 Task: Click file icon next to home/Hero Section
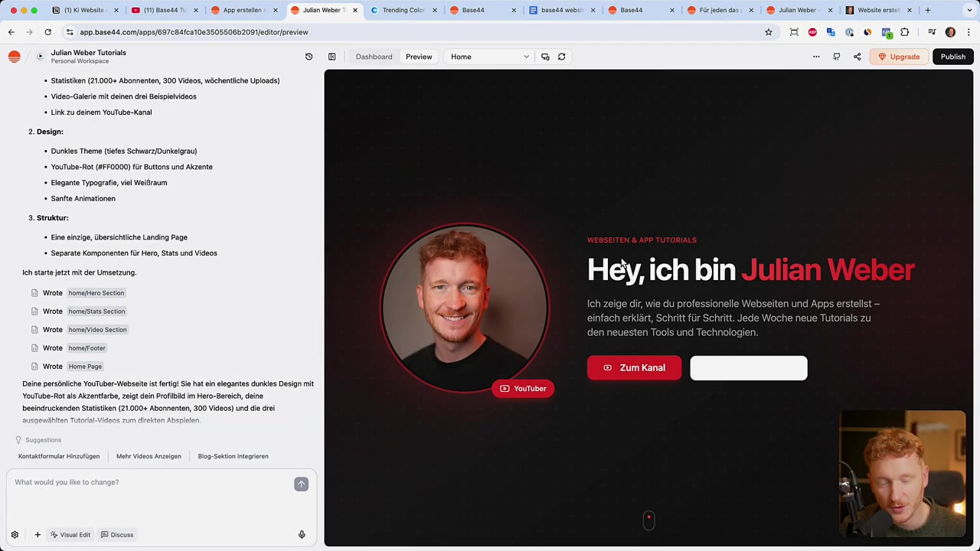(34, 293)
